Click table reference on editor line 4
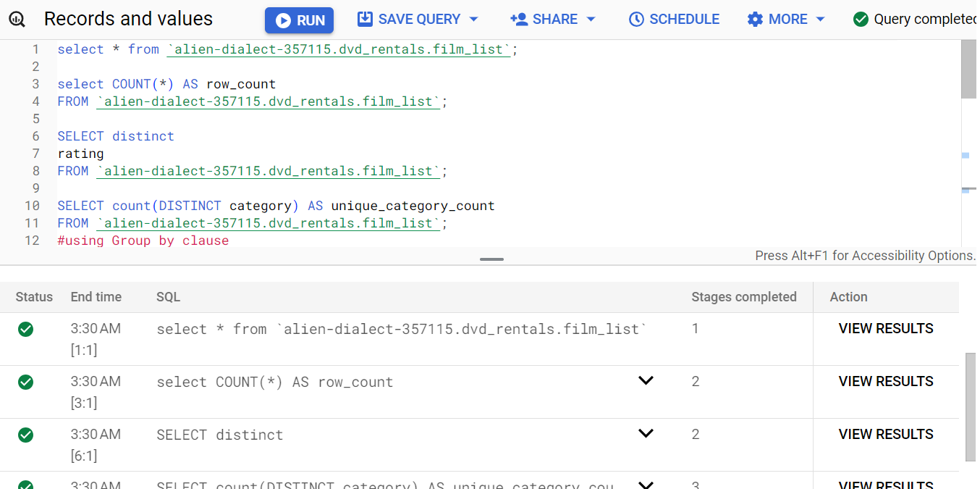Image resolution: width=980 pixels, height=489 pixels. (x=269, y=101)
